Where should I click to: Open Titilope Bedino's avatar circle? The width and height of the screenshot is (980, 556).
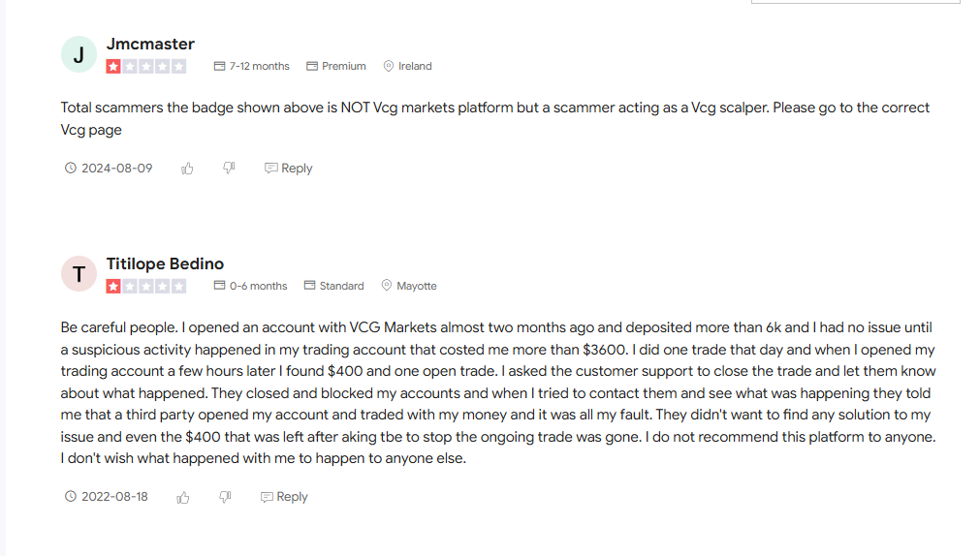coord(79,273)
